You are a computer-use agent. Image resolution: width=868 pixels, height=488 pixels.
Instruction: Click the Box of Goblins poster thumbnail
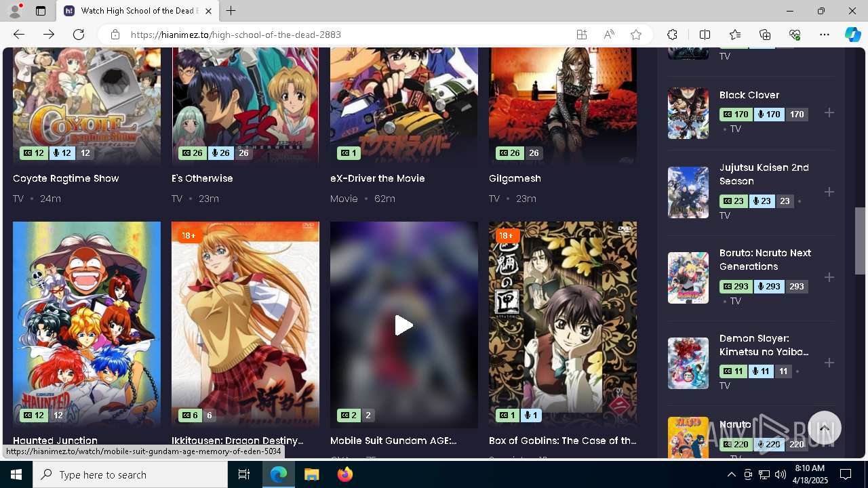(563, 325)
